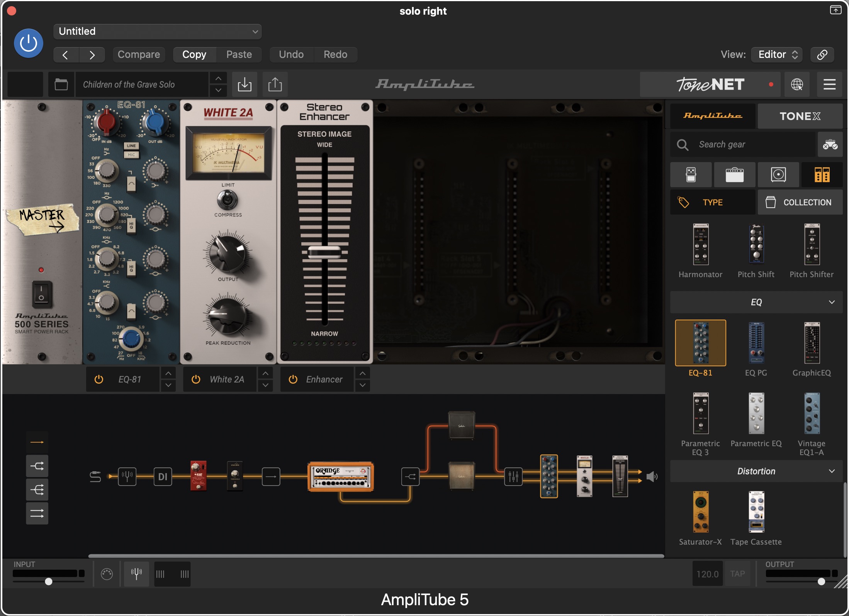Select the COLLECTION filter tab
Screen dimensions: 849x616
tap(800, 202)
